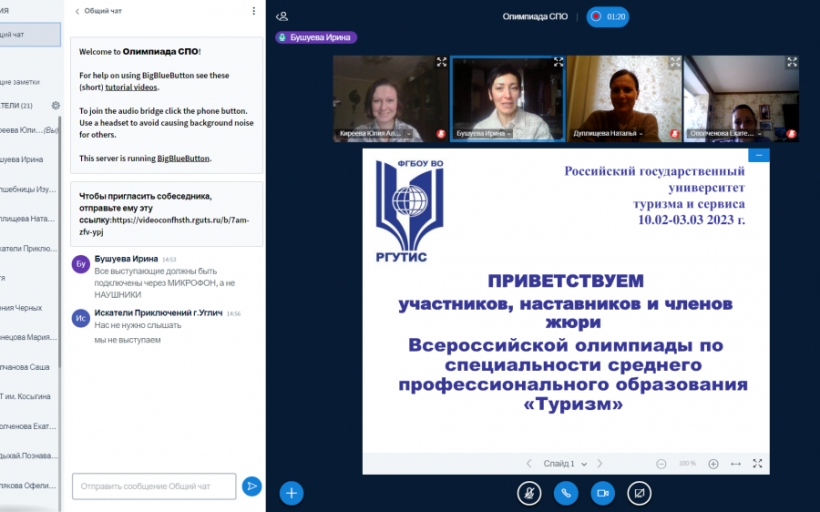Toggle the user list panel icon
The height and width of the screenshot is (512, 820).
[282, 17]
